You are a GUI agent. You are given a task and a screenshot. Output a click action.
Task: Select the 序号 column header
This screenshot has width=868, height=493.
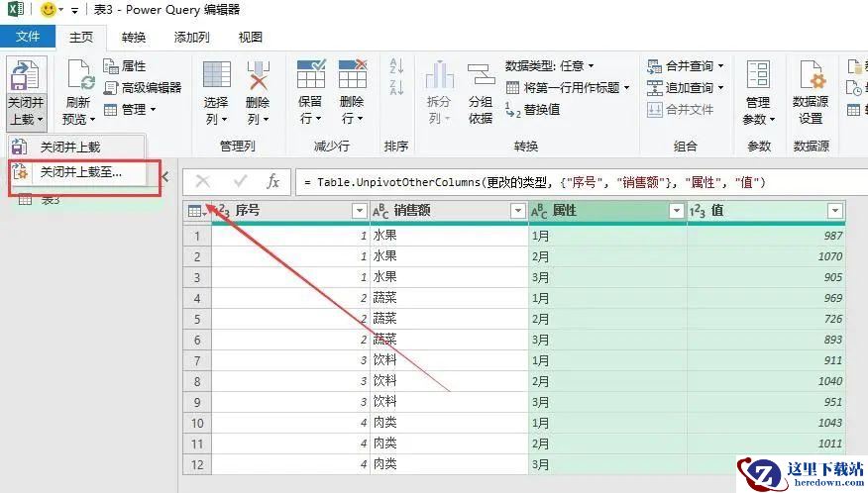pos(290,211)
